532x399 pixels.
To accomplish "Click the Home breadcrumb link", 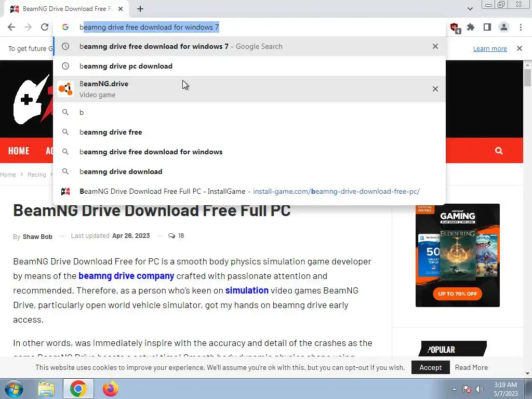I will [x=8, y=175].
